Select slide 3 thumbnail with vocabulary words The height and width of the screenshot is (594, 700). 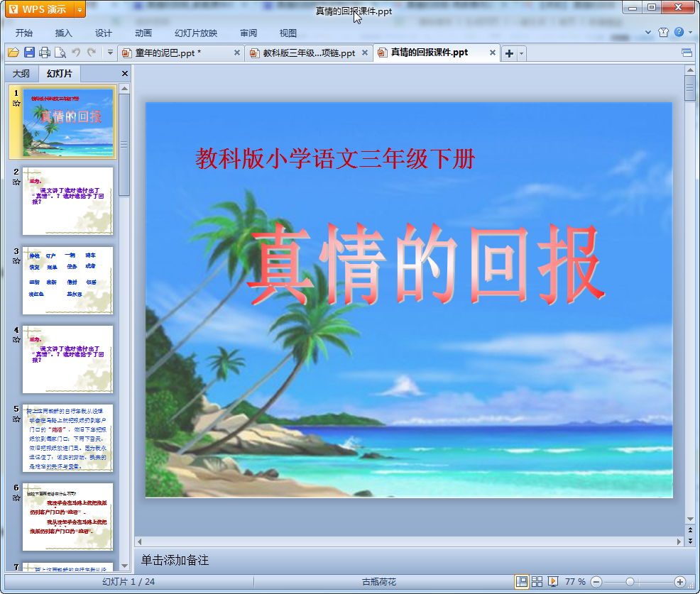(x=68, y=280)
